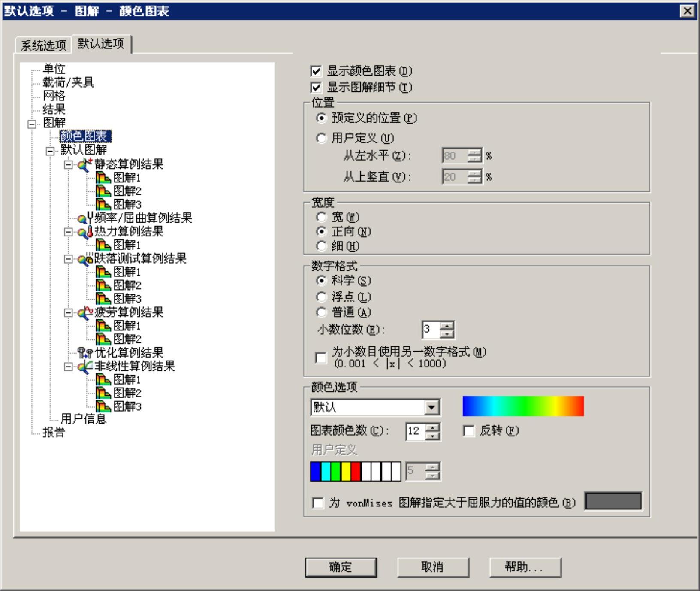Click the 图解1 plot icon under 静态算例结果
The width and height of the screenshot is (700, 591).
click(103, 178)
